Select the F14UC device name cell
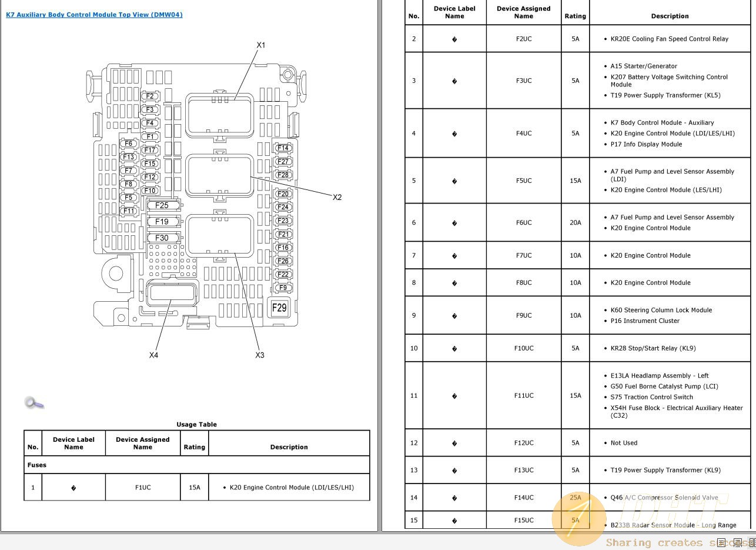 tap(524, 498)
